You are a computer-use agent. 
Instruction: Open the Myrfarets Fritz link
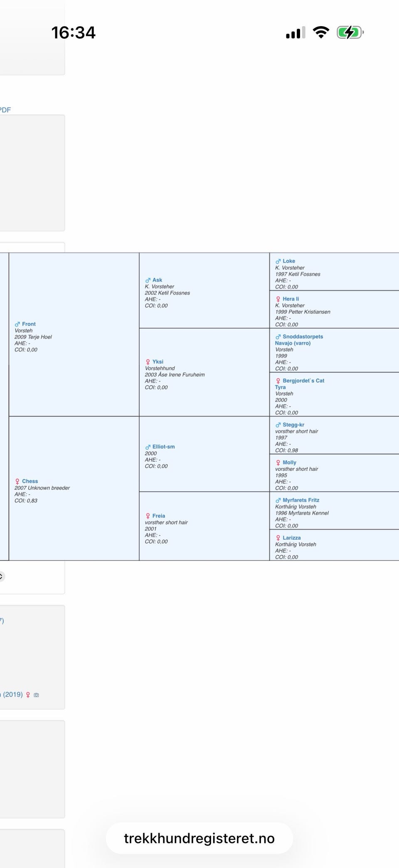pyautogui.click(x=301, y=500)
